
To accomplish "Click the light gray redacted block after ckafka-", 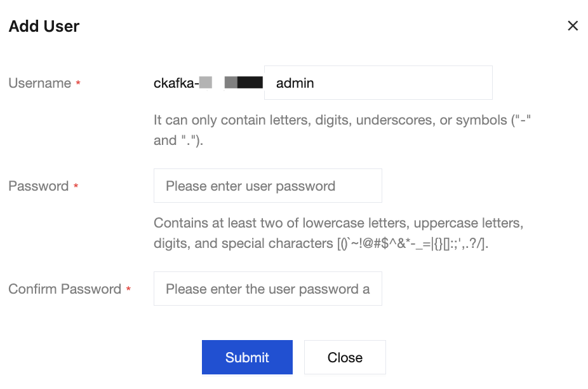I will pos(205,83).
